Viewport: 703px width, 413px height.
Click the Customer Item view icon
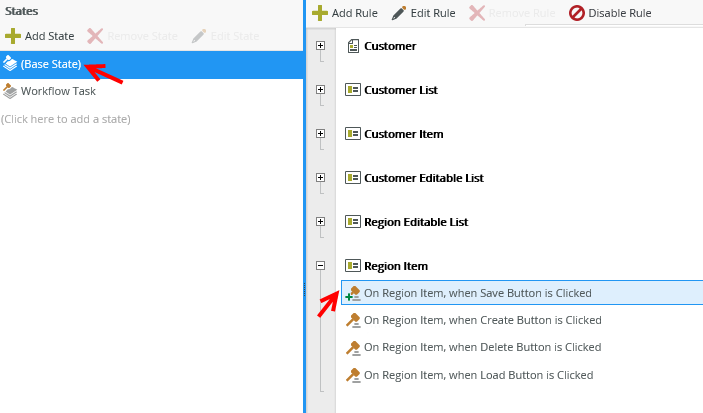pos(353,134)
